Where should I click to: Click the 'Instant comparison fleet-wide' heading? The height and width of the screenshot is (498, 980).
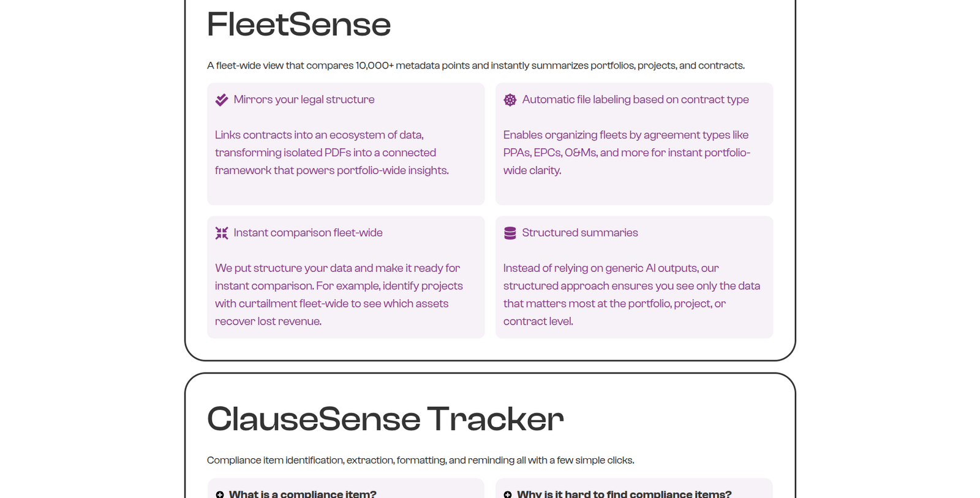tap(308, 233)
